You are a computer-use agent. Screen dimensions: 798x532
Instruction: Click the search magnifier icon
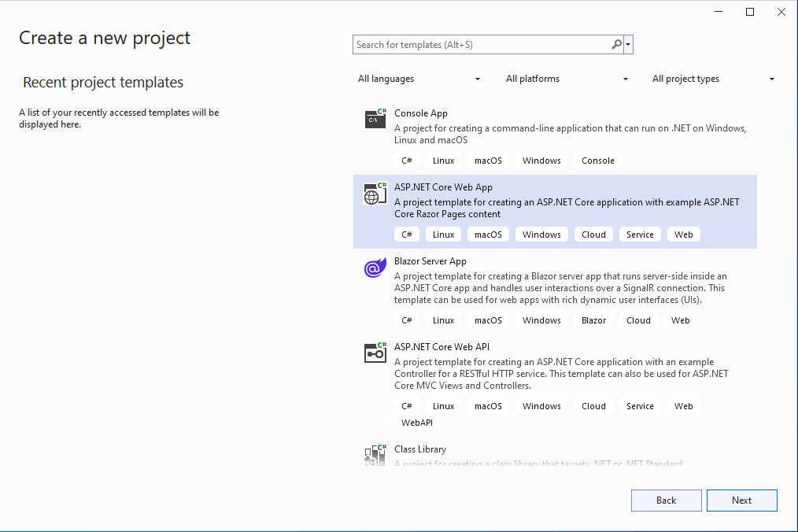click(x=616, y=45)
